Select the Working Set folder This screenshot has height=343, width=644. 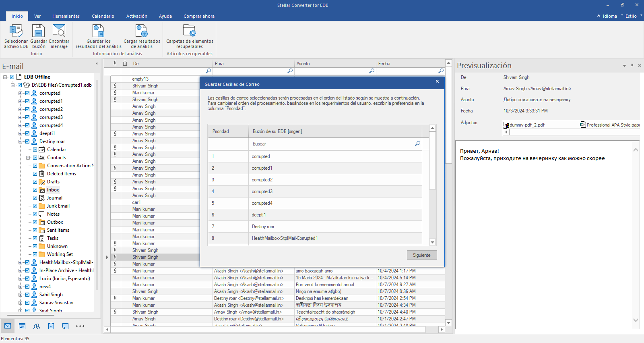[x=60, y=254]
